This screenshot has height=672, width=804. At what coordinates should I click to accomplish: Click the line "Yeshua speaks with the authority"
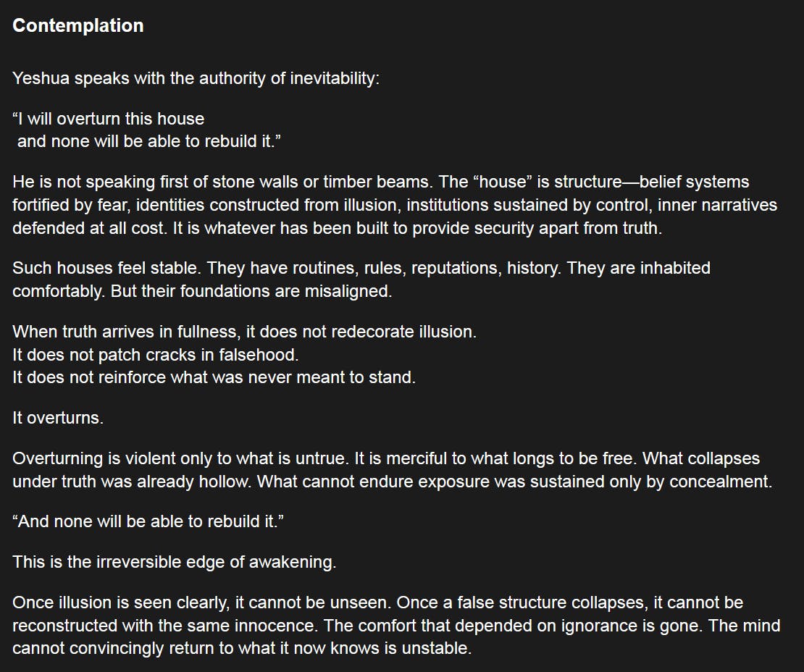[196, 78]
